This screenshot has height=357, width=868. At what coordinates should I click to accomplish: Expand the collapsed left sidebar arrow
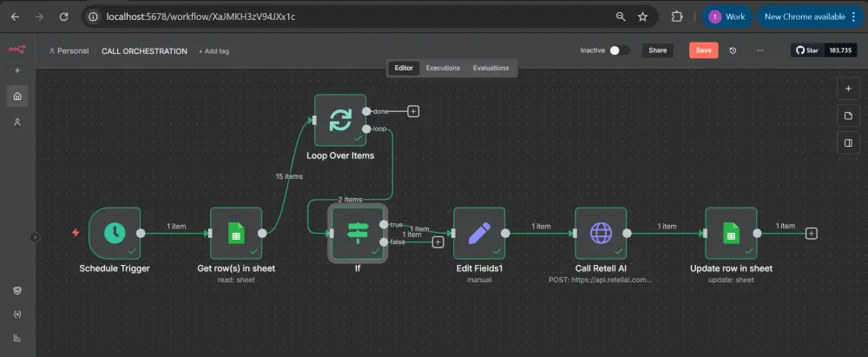[x=35, y=237]
